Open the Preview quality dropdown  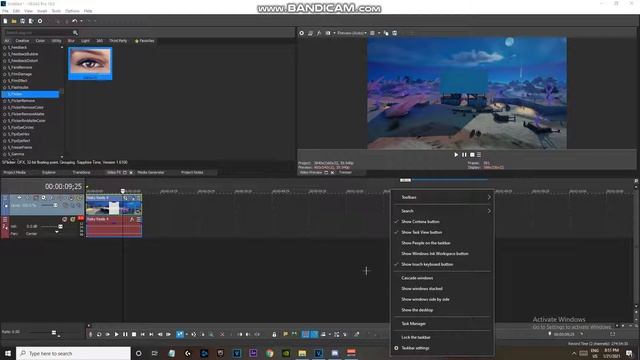click(351, 33)
